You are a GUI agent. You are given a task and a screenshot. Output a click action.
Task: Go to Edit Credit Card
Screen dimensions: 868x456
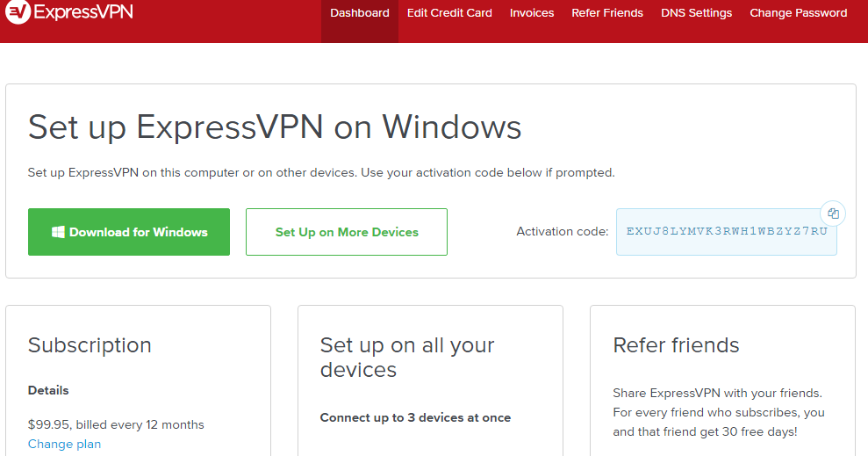coord(449,13)
